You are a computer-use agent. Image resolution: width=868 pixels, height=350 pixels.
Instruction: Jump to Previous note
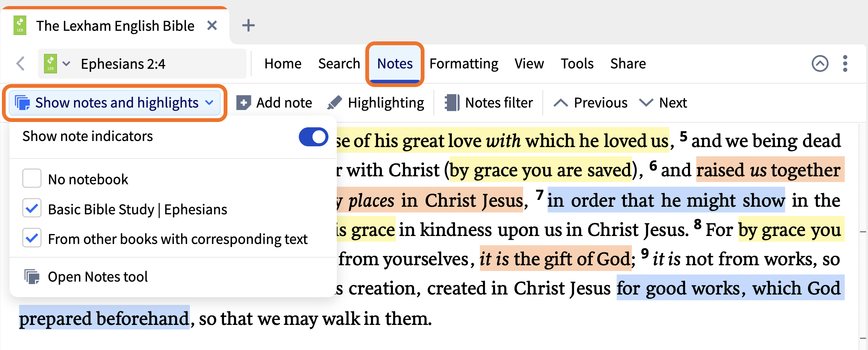point(591,103)
